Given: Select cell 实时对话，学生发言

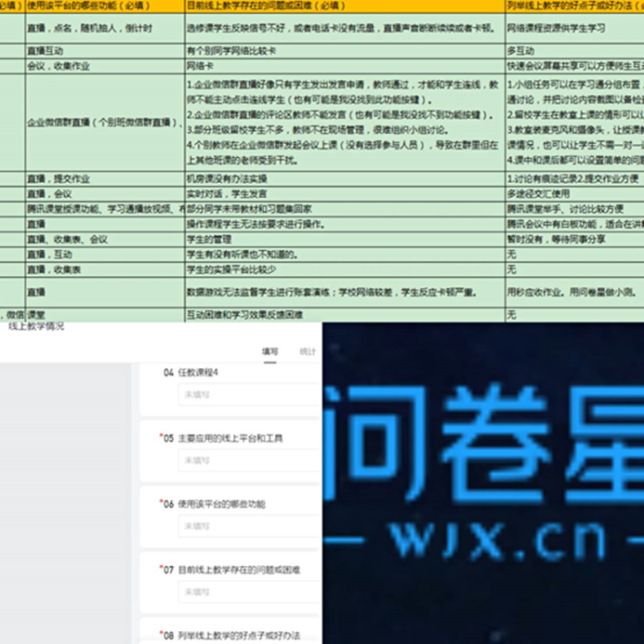Looking at the screenshot, I should click(x=345, y=194).
